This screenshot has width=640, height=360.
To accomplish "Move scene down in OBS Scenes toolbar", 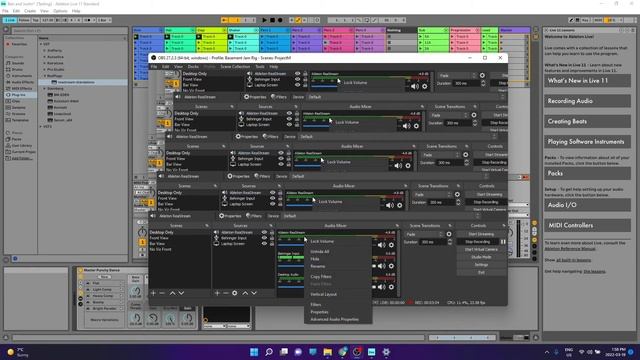I will pos(181,293).
